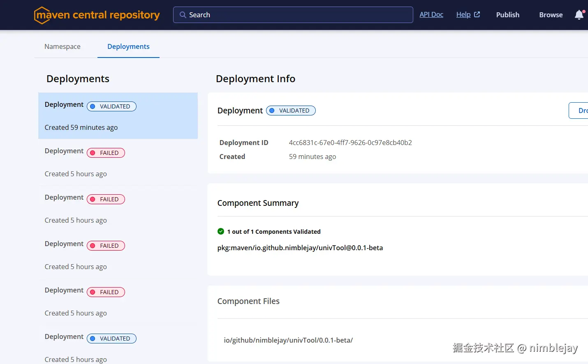Open the notifications bell icon
This screenshot has height=364, width=588.
coord(579,15)
